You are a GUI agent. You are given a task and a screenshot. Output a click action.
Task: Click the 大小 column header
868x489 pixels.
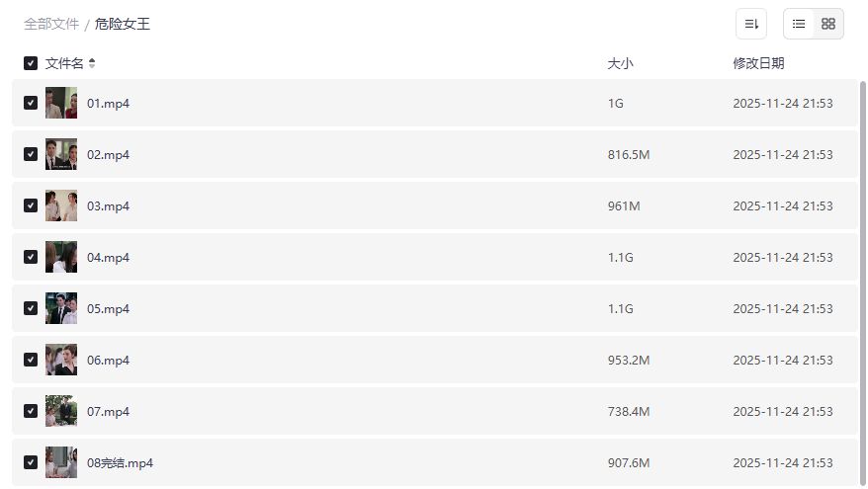[620, 63]
